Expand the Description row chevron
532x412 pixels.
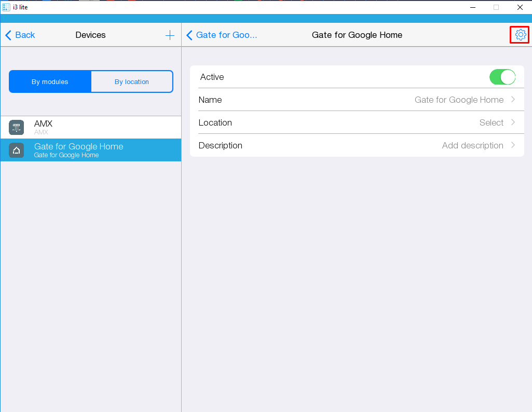(x=513, y=145)
